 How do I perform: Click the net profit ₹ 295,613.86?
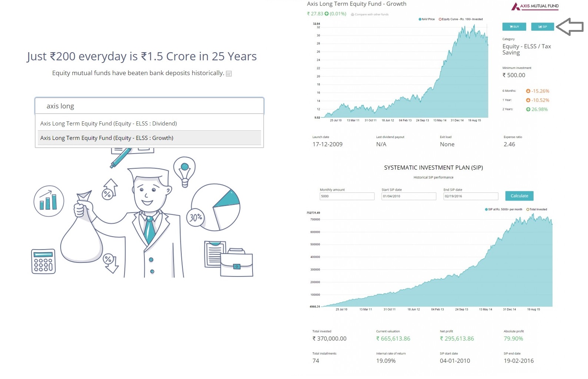pyautogui.click(x=457, y=339)
